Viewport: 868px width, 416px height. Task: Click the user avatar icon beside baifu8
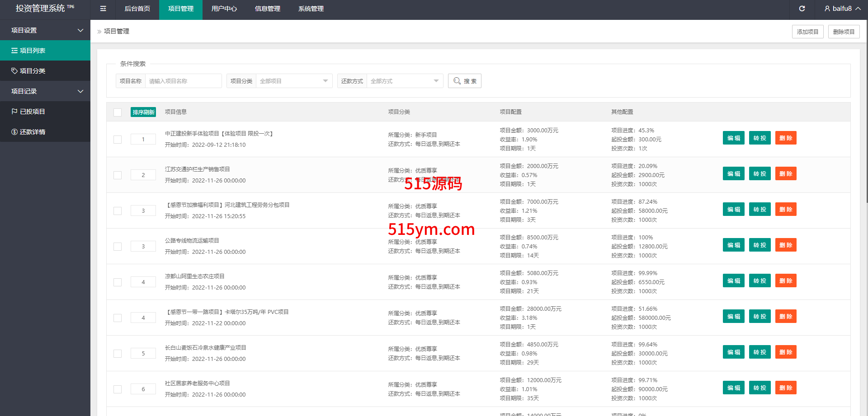coord(827,9)
